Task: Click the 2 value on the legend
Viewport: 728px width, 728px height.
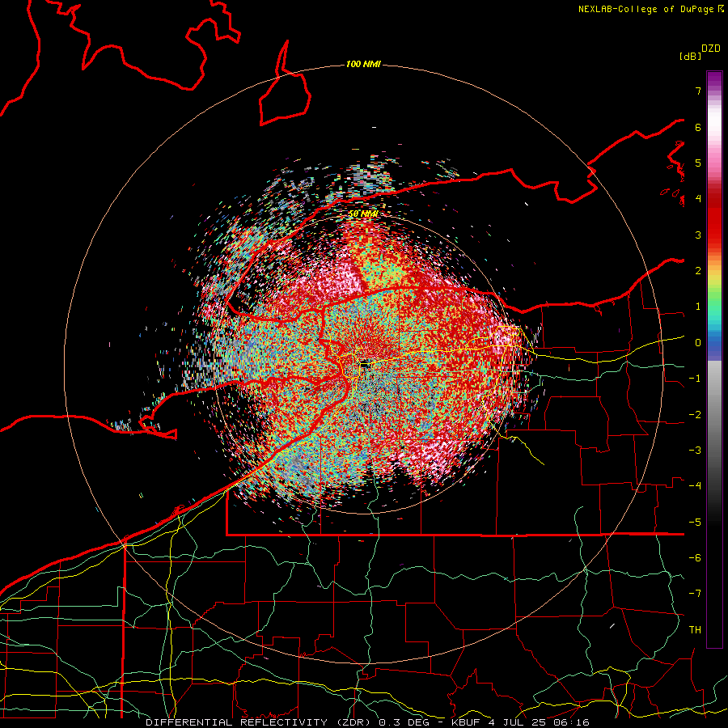Action: (698, 271)
